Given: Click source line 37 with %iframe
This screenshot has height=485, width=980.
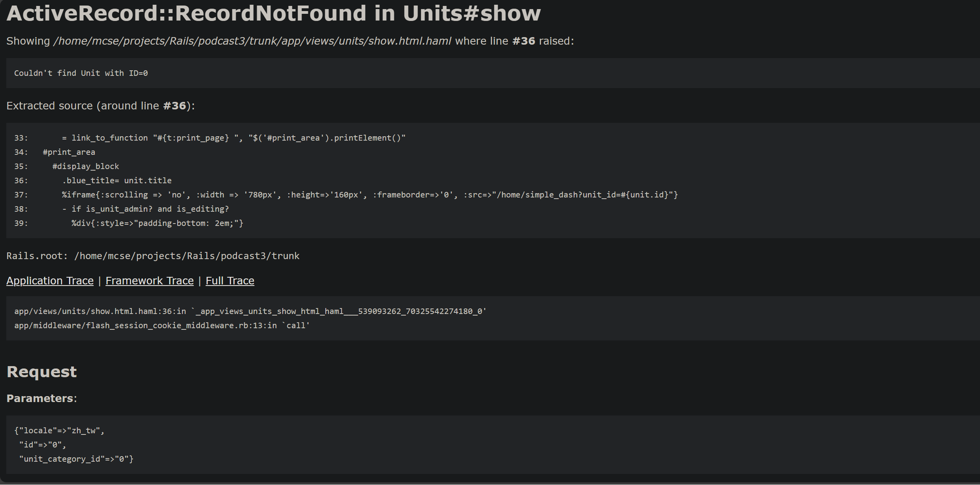Looking at the screenshot, I should pyautogui.click(x=346, y=195).
